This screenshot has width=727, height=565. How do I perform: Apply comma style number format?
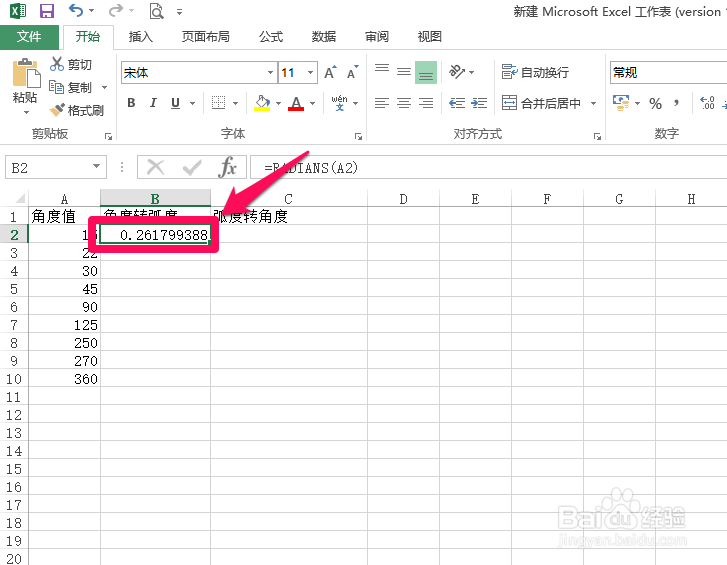tap(677, 103)
